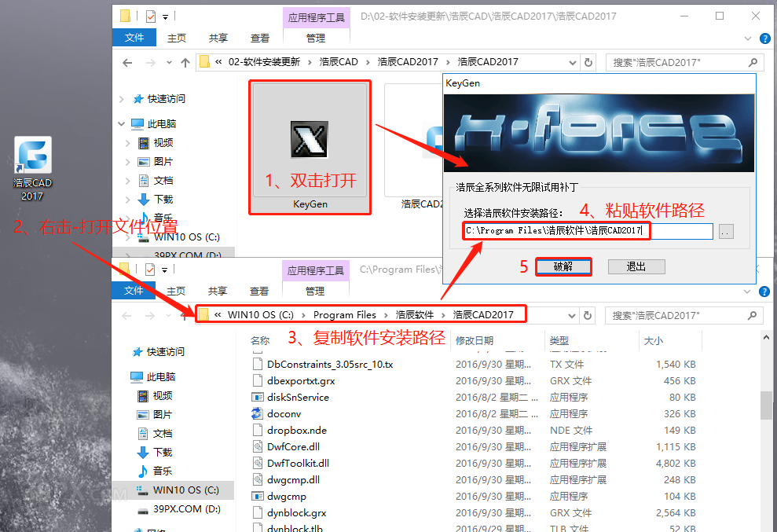Viewport: 777px width, 532px height.
Task: Select file DwfCore.dll
Action: [x=293, y=446]
